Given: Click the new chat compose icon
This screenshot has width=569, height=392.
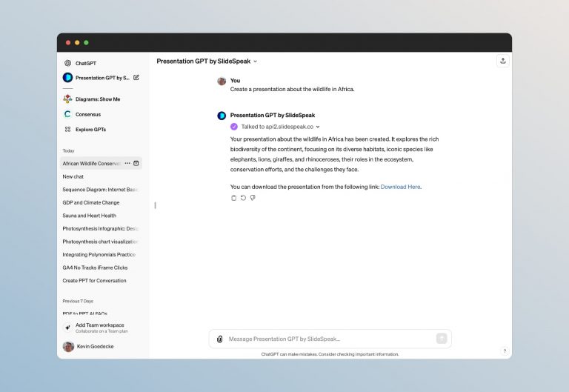Looking at the screenshot, I should (x=136, y=77).
